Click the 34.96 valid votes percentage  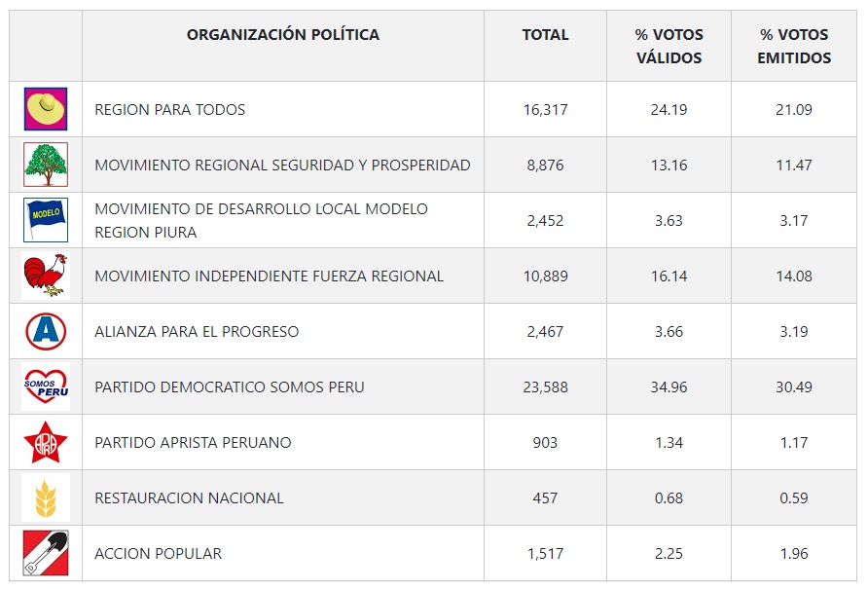(669, 387)
